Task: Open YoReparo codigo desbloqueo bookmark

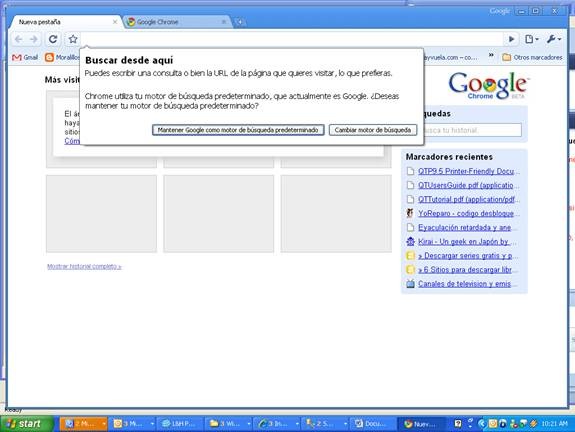Action: 469,213
